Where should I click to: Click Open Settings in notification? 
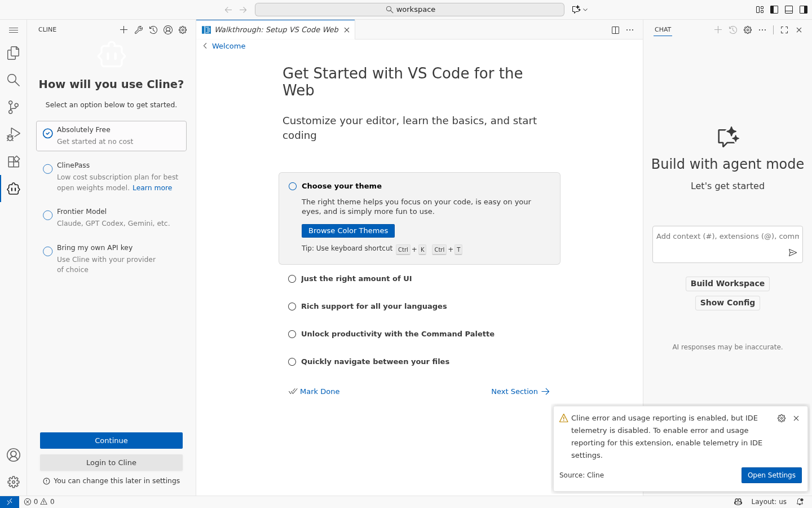(x=771, y=475)
